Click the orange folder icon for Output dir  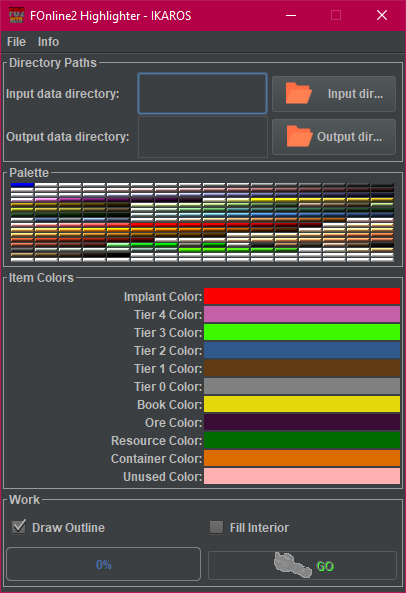point(299,136)
